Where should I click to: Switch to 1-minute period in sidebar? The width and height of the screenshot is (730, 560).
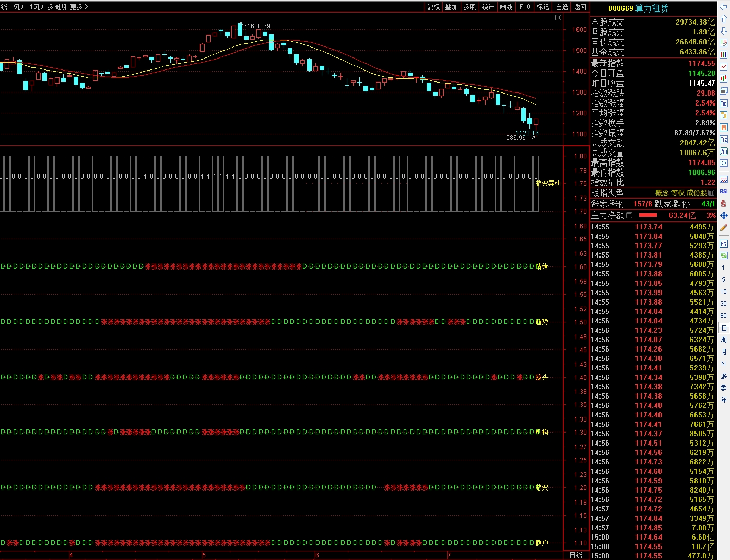(x=723, y=267)
